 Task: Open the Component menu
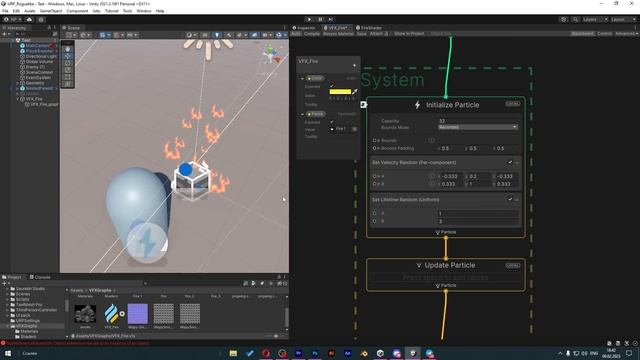click(77, 11)
